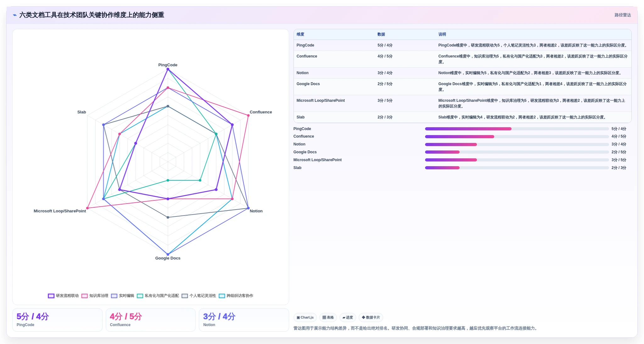This screenshot has width=644, height=344.
Task: Toggle the 知识库治理 legend series
Action: click(95, 296)
